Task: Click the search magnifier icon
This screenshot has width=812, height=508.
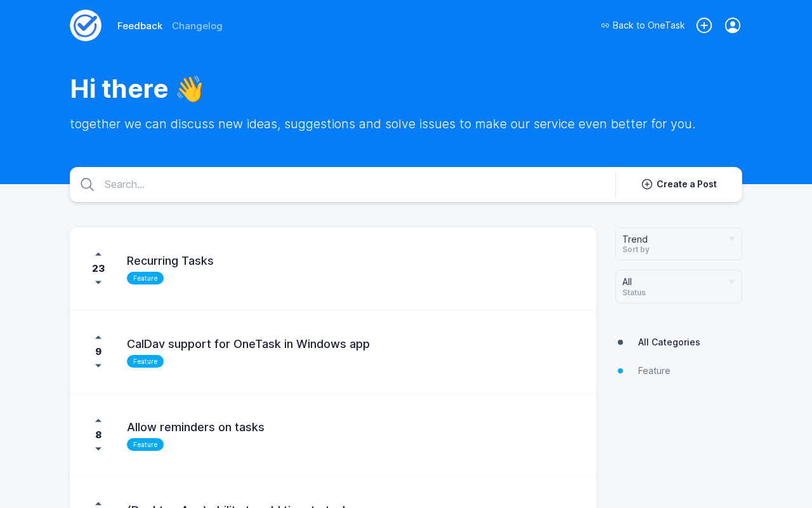Action: pyautogui.click(x=88, y=184)
